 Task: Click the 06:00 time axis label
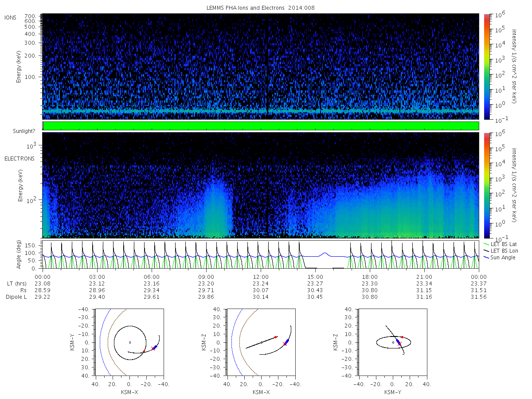152,277
